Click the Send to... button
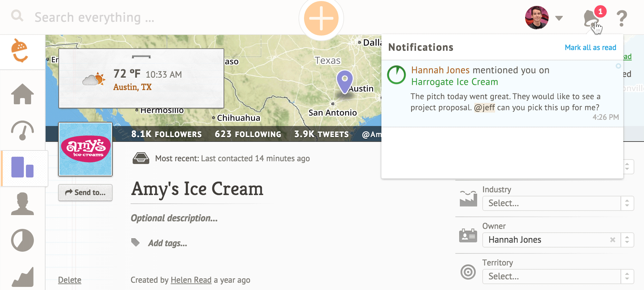 point(85,193)
